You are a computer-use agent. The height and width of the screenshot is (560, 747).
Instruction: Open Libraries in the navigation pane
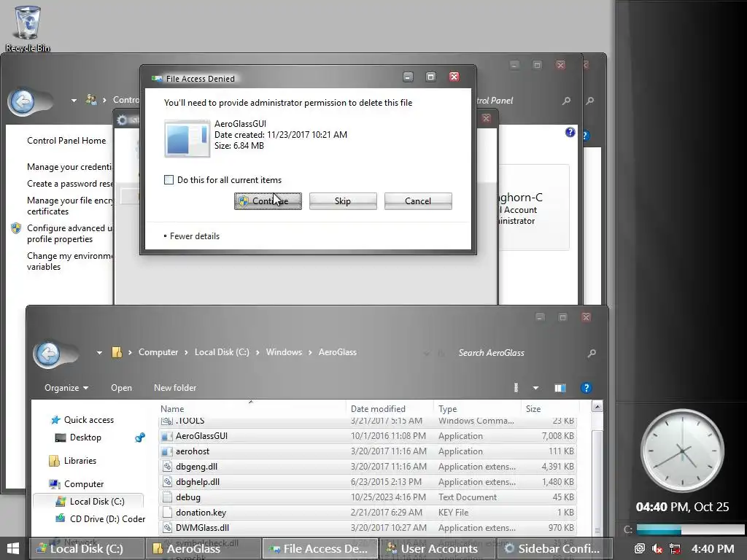pyautogui.click(x=72, y=461)
